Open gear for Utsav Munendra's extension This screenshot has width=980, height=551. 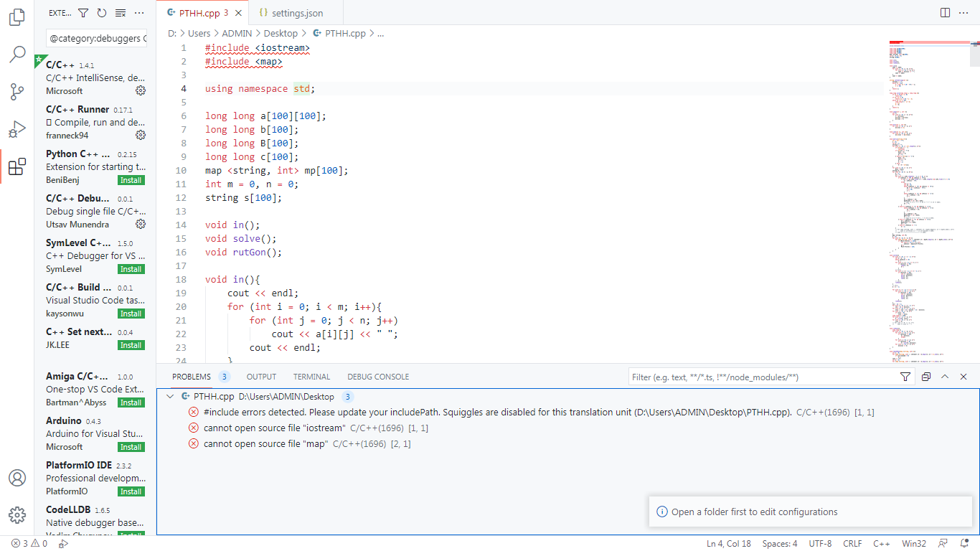(141, 224)
